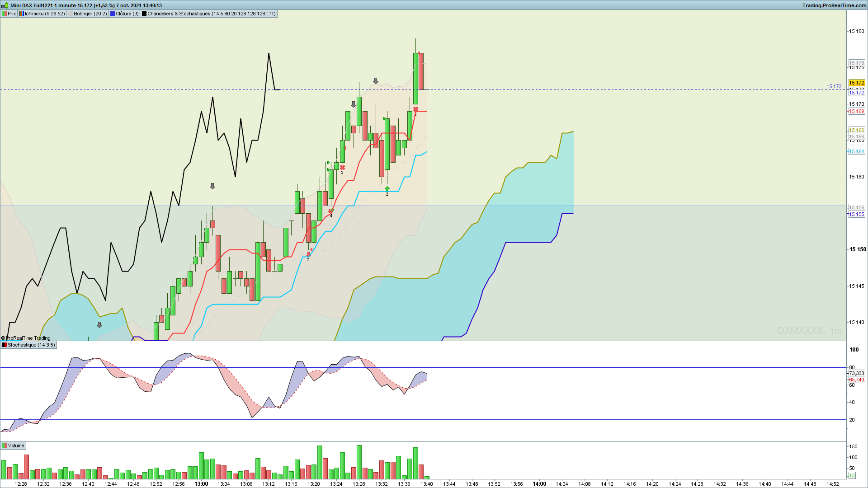Image resolution: width=868 pixels, height=488 pixels.
Task: Open the Clôture (J) indicator settings
Action: click(124, 14)
